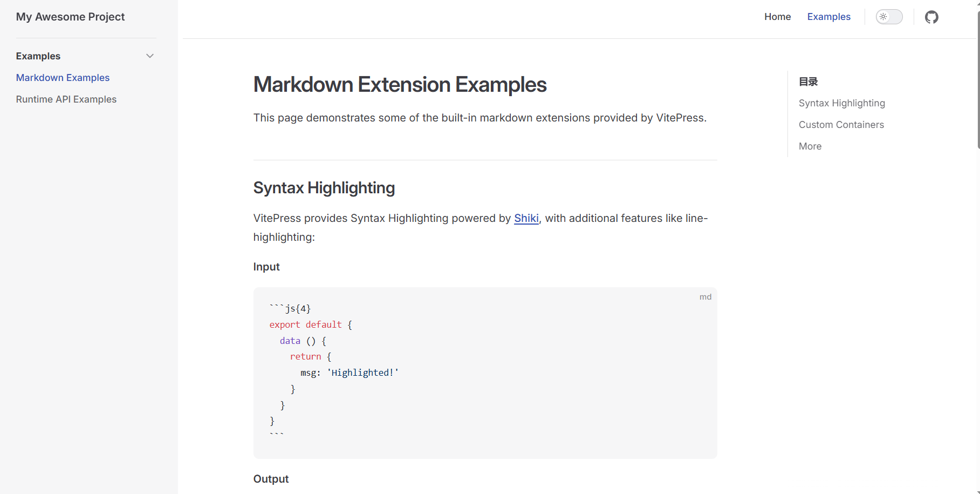The image size is (980, 494).
Task: Click the 'data () {' code line
Action: (303, 341)
